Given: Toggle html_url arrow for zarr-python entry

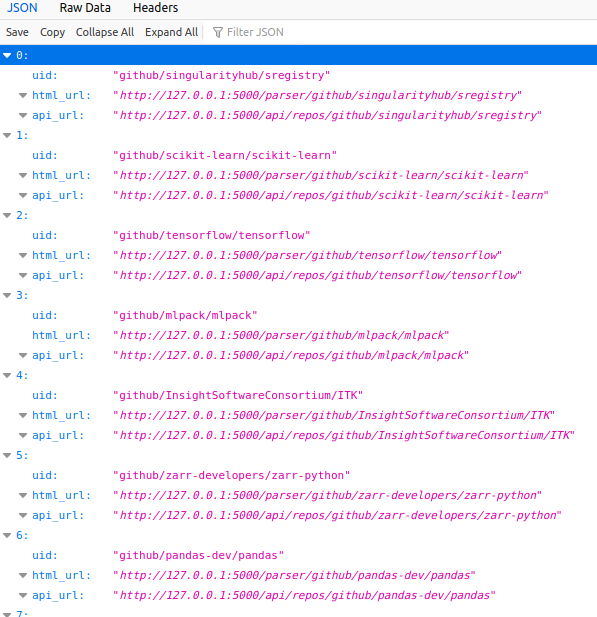Looking at the screenshot, I should pyautogui.click(x=23, y=495).
